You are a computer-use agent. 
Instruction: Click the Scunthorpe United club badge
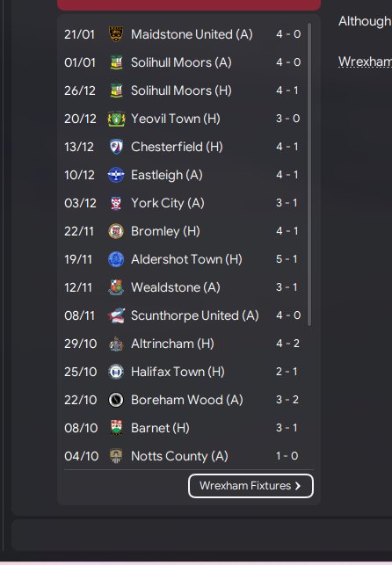pyautogui.click(x=116, y=315)
